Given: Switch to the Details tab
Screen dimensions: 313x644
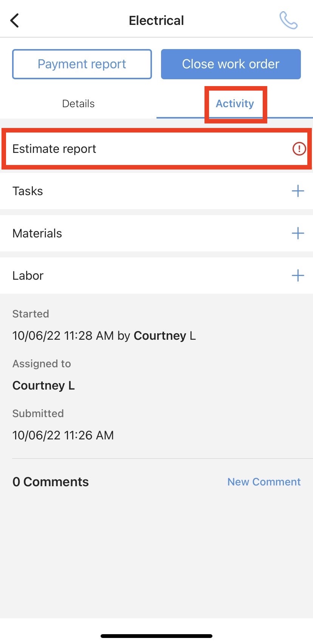Looking at the screenshot, I should (x=78, y=103).
